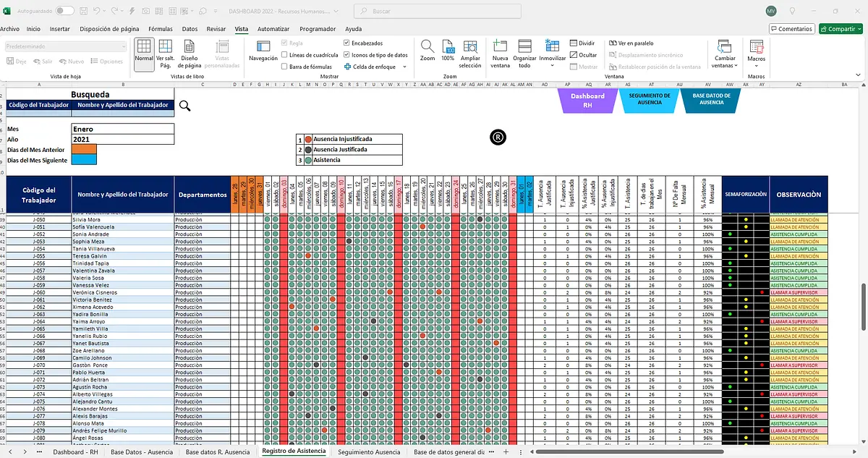Image resolution: width=868 pixels, height=458 pixels.
Task: Set zoom to 100% icon
Action: coord(448,48)
